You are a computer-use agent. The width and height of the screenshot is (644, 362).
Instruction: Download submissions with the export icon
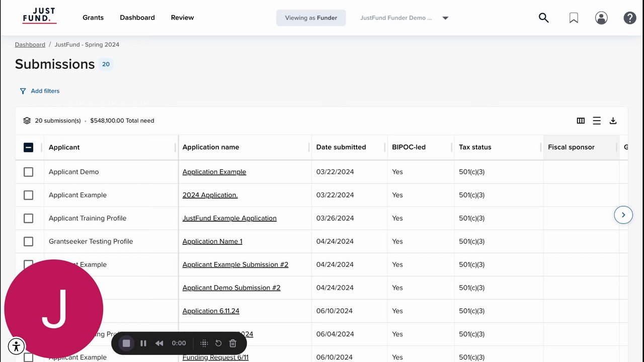click(x=613, y=121)
